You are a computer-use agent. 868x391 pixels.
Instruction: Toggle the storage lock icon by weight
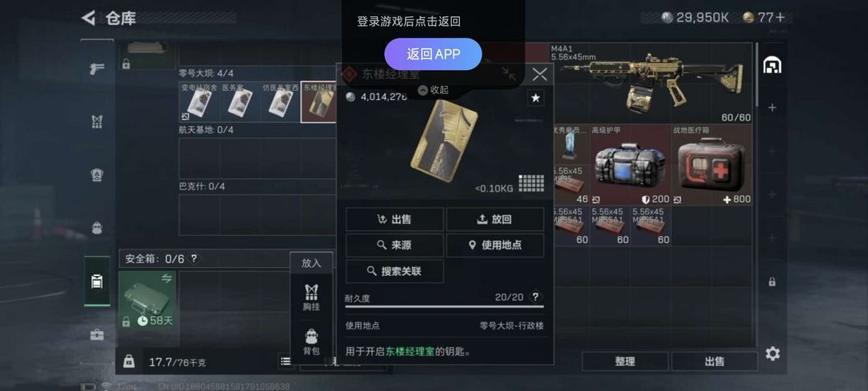point(129,362)
